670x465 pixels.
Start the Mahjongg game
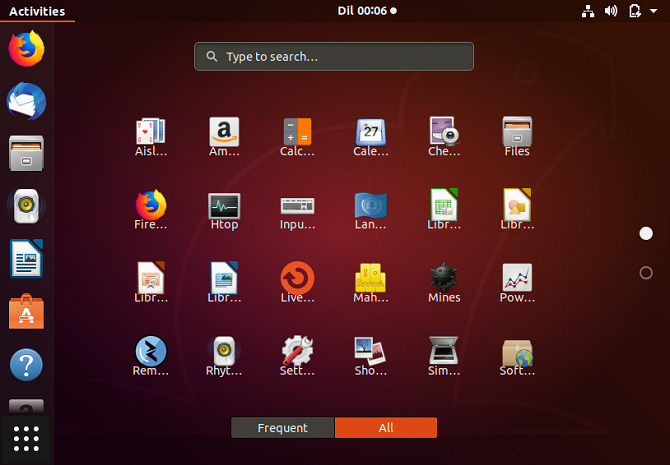[371, 283]
